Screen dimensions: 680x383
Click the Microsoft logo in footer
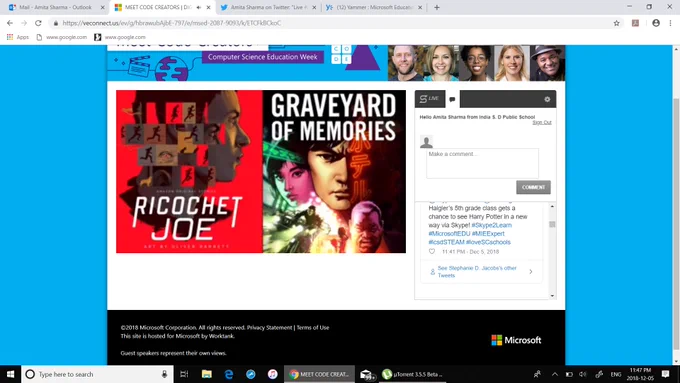pos(516,340)
